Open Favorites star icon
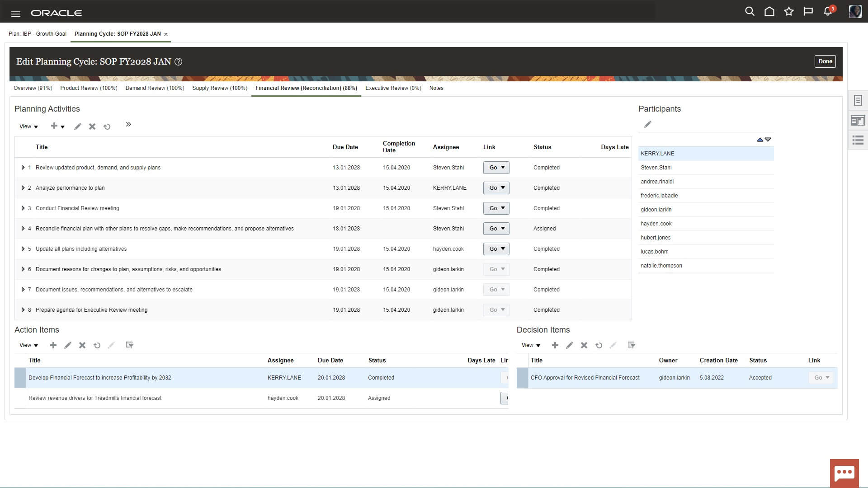This screenshot has width=868, height=488. (789, 12)
